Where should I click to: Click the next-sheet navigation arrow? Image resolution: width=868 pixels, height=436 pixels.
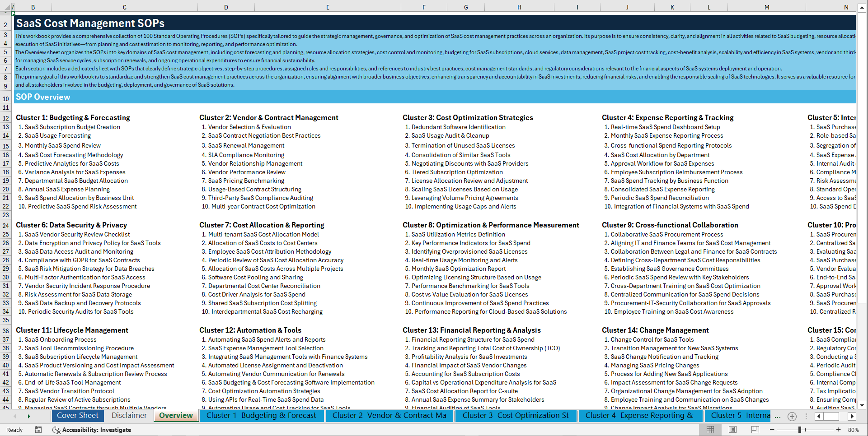[30, 416]
